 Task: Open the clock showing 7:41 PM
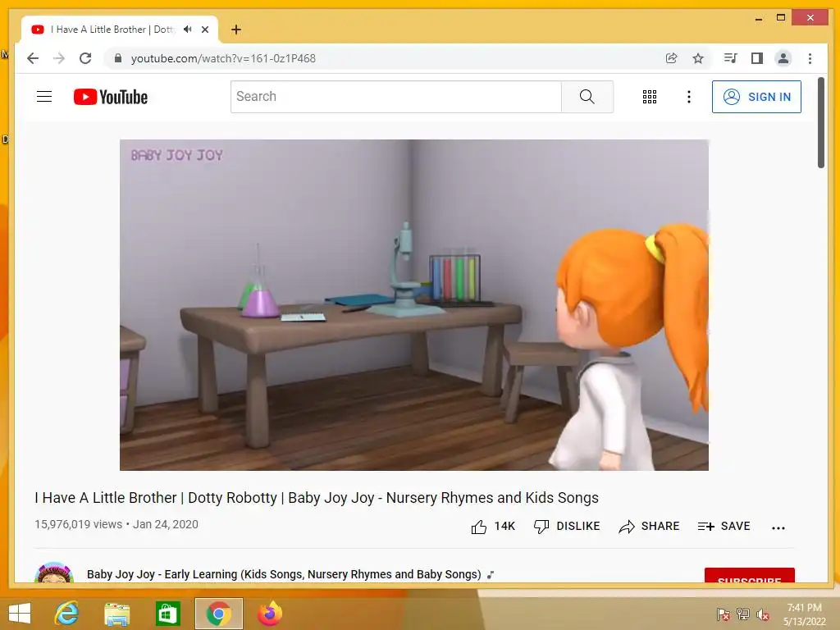point(804,614)
